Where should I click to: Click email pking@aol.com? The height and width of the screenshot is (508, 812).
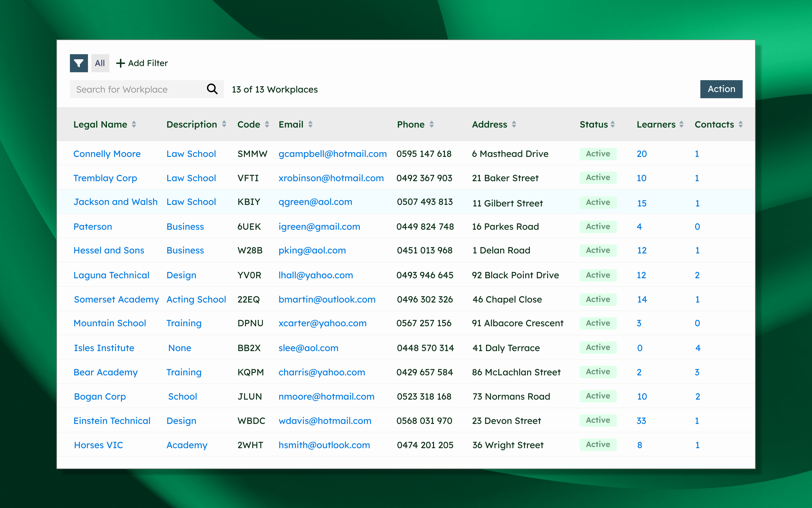click(x=312, y=251)
